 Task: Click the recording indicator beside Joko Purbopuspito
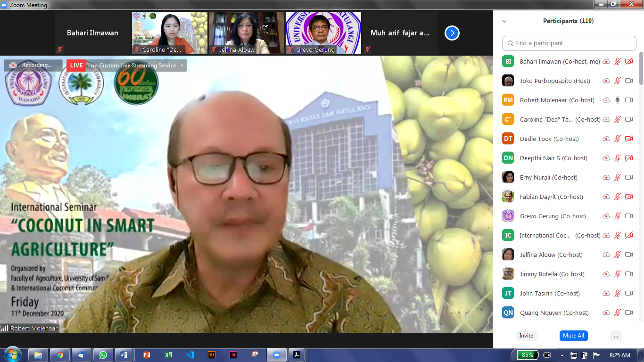tap(606, 81)
